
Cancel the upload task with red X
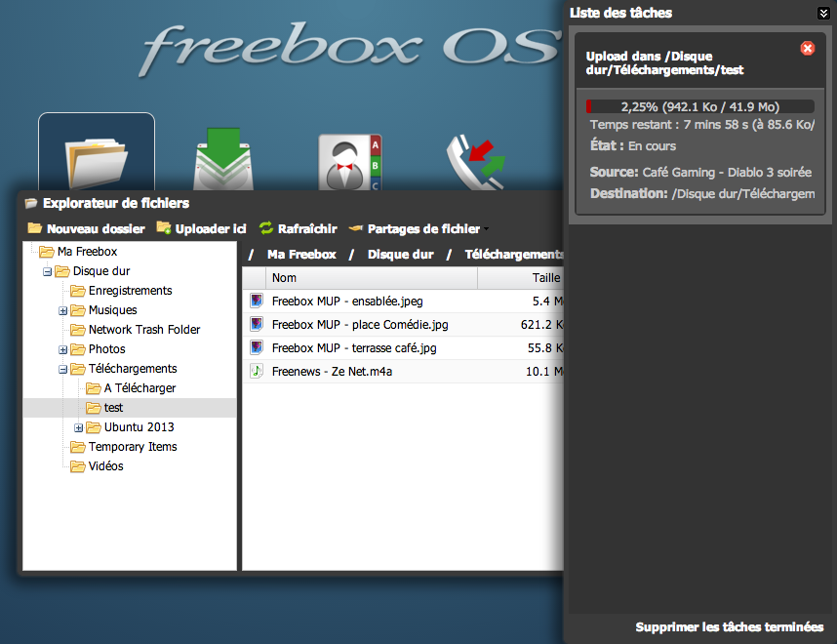tap(808, 49)
